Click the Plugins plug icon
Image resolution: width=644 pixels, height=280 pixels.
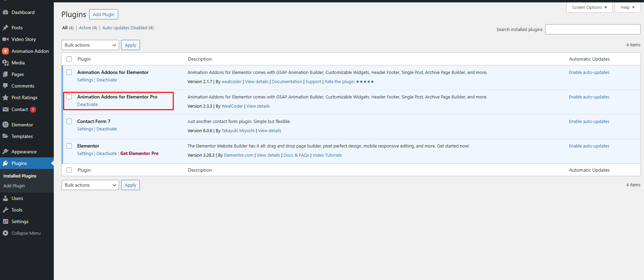tap(5, 163)
